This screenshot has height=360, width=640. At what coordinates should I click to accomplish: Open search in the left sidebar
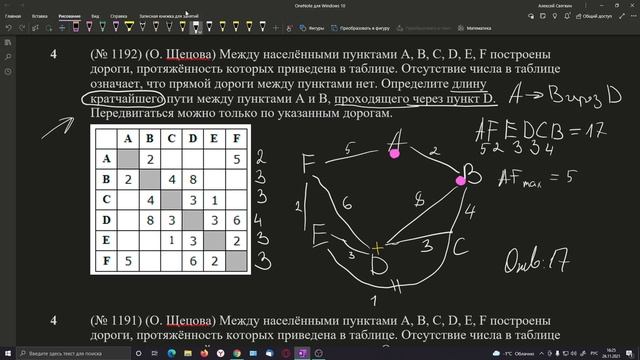click(x=8, y=57)
